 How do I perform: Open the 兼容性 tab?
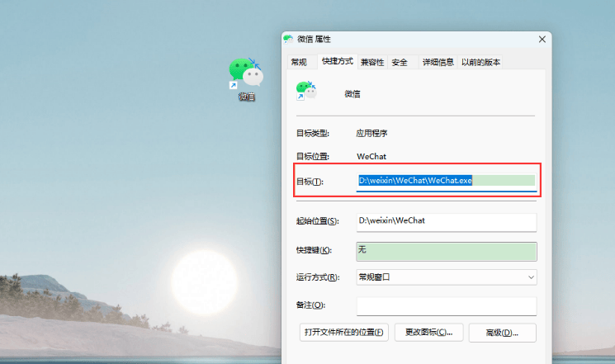click(x=372, y=62)
